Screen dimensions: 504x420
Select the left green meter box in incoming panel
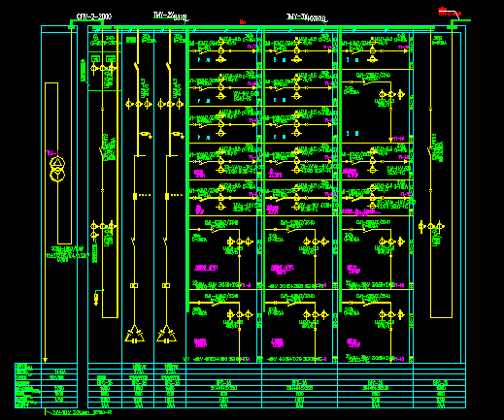pyautogui.click(x=95, y=59)
